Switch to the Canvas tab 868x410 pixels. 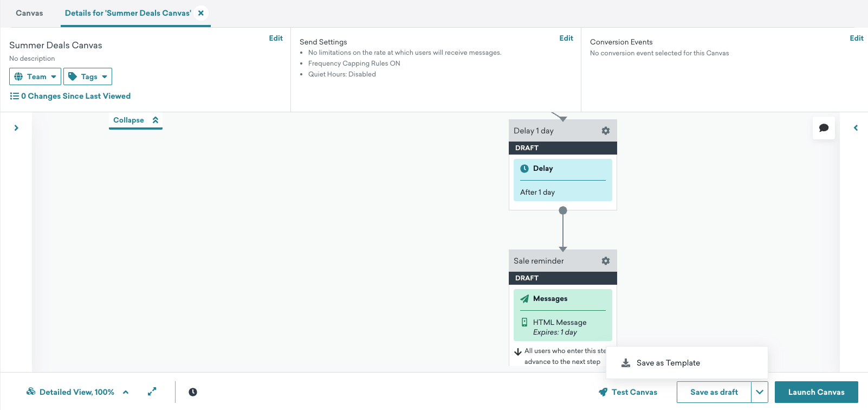tap(29, 13)
